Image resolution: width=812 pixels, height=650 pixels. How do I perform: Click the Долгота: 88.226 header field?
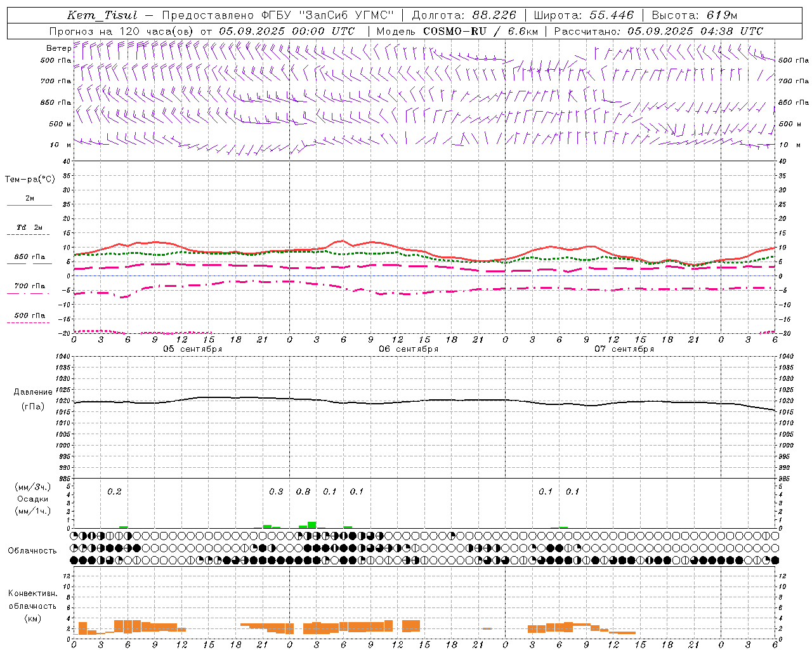pos(464,15)
